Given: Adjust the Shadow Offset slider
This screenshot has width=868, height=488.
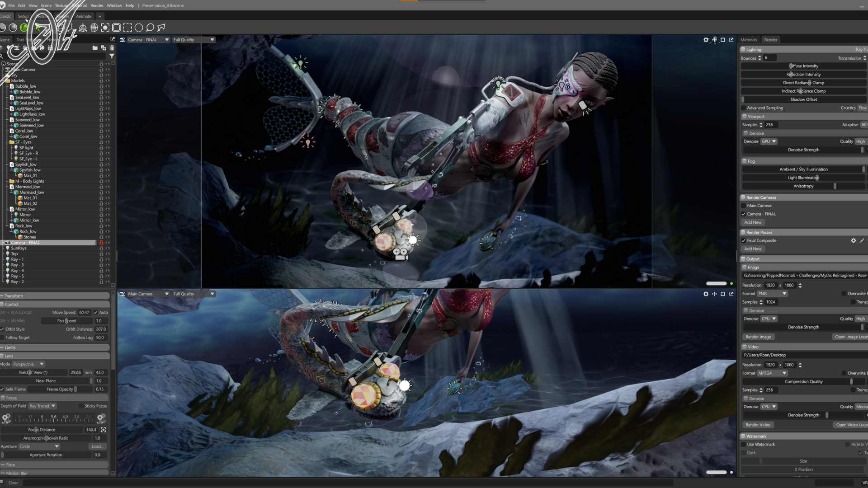Looking at the screenshot, I should coord(803,99).
